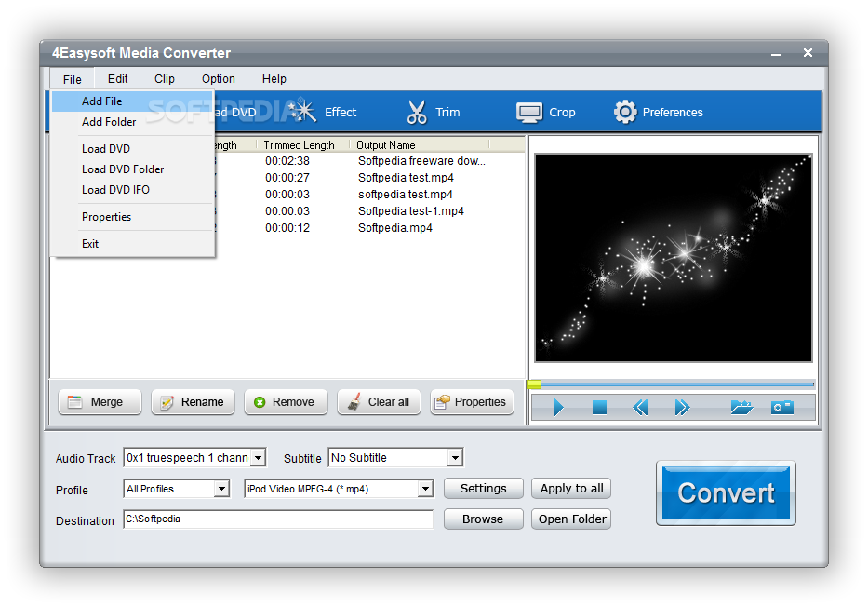868x607 pixels.
Task: Take a snapshot with camera icon
Action: pyautogui.click(x=782, y=408)
